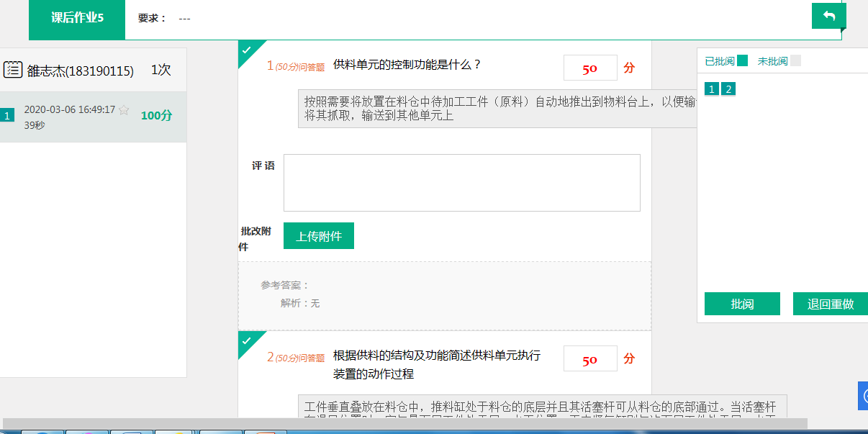Focus the score field for question 2
Viewport: 868px width, 434px height.
pyautogui.click(x=590, y=359)
